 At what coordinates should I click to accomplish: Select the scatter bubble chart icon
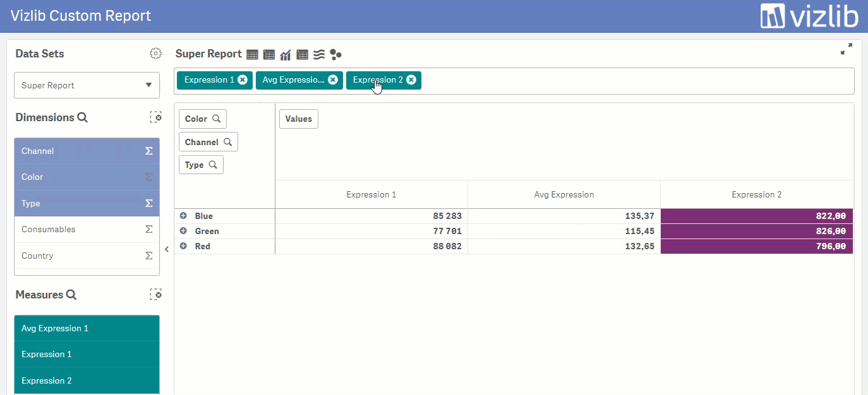(x=335, y=55)
